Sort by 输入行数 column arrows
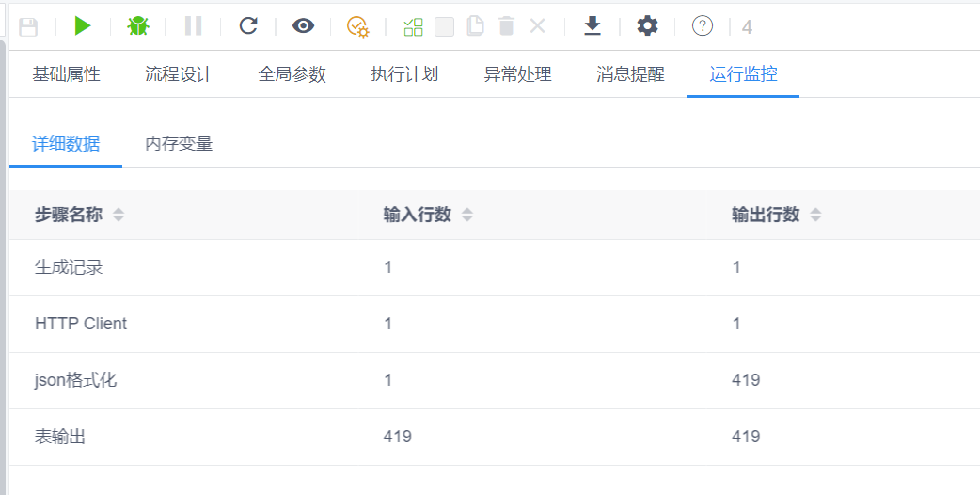 (x=467, y=215)
